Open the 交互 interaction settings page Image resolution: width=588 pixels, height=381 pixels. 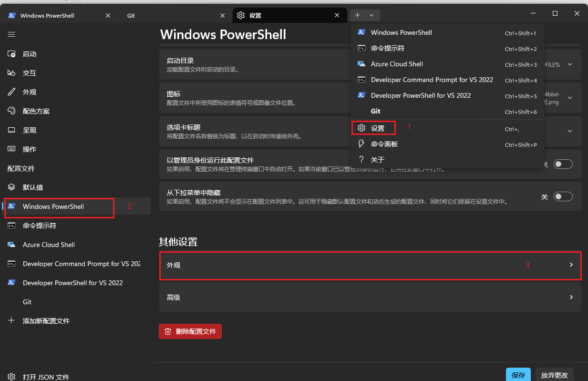pyautogui.click(x=30, y=73)
